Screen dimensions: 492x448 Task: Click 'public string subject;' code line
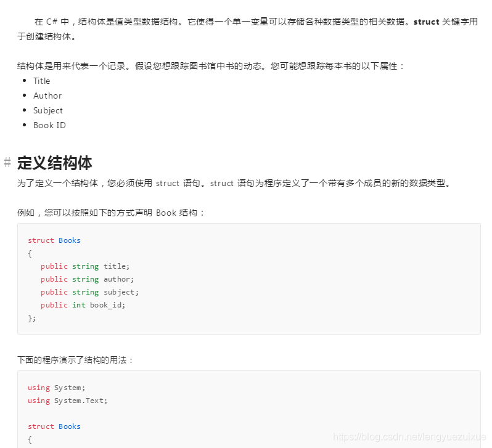point(89,292)
